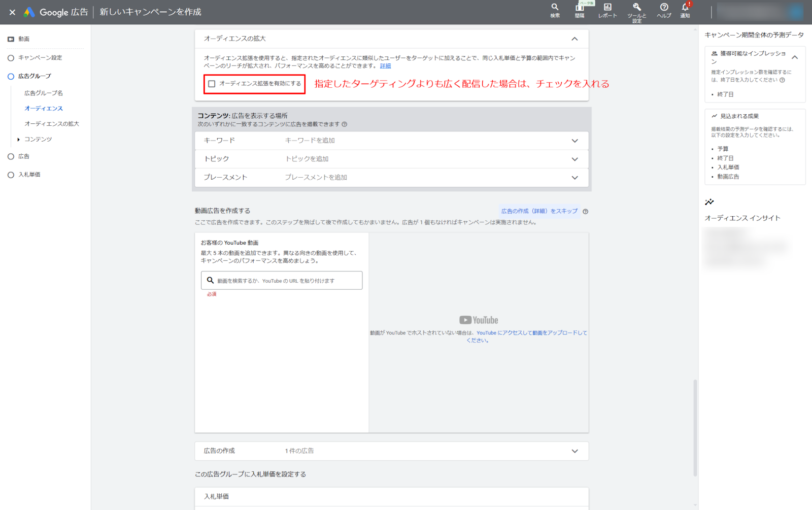Expand the コンテンツ tree arrow
Image resolution: width=812 pixels, height=510 pixels.
tap(19, 140)
